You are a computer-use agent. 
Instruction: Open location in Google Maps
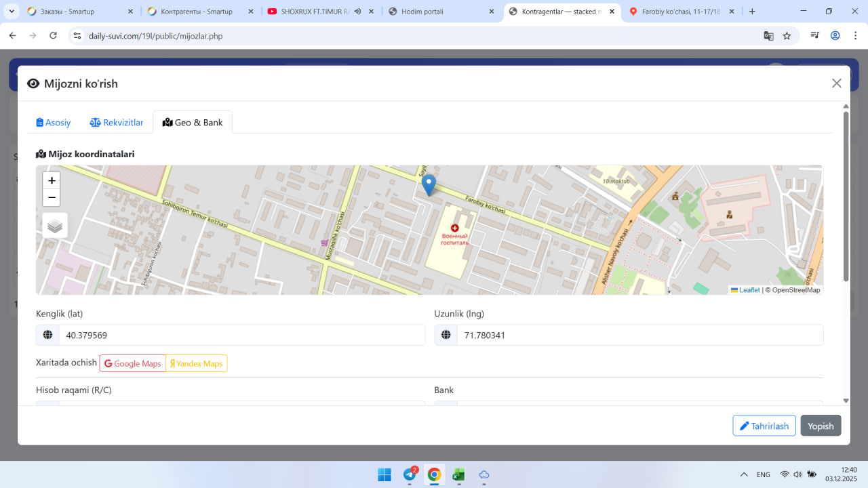coord(133,363)
